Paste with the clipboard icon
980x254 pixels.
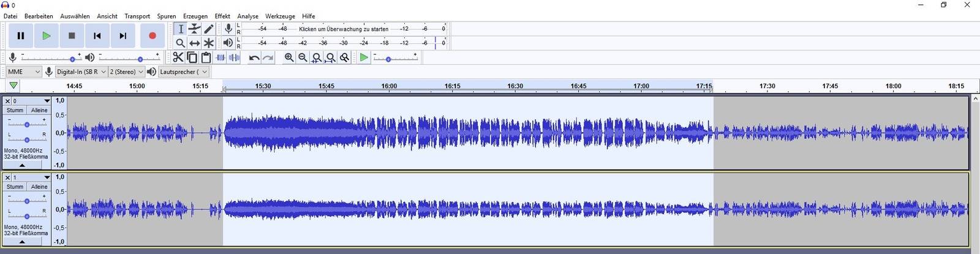[206, 58]
